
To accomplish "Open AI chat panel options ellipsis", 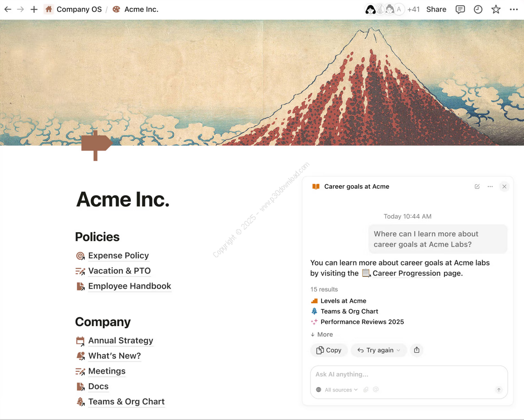I will point(490,187).
